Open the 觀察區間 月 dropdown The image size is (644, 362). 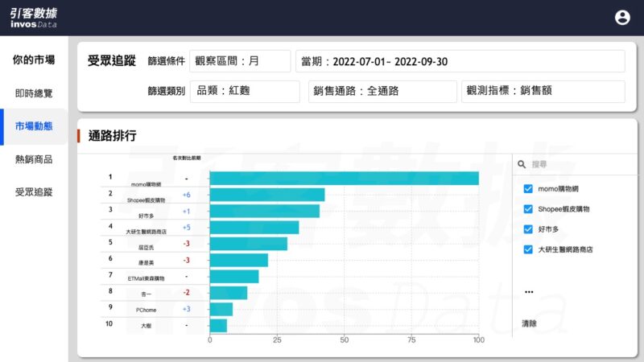(240, 61)
